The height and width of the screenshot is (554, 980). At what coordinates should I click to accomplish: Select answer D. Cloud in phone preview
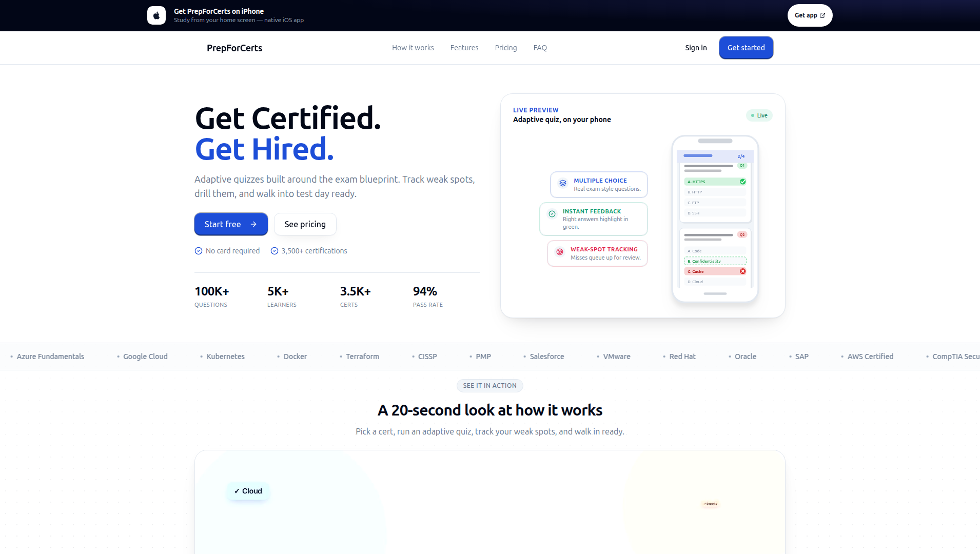tap(715, 282)
